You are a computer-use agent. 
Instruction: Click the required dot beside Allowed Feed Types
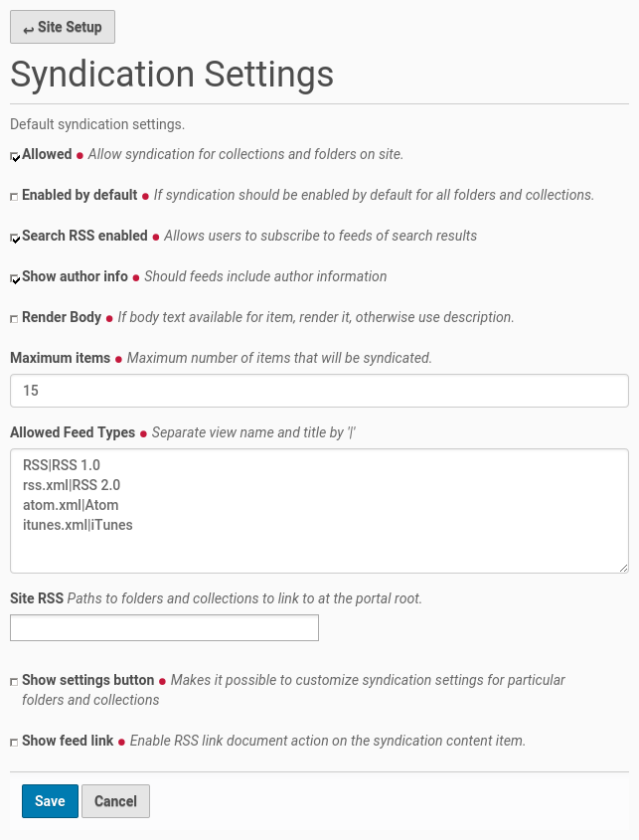tap(143, 433)
